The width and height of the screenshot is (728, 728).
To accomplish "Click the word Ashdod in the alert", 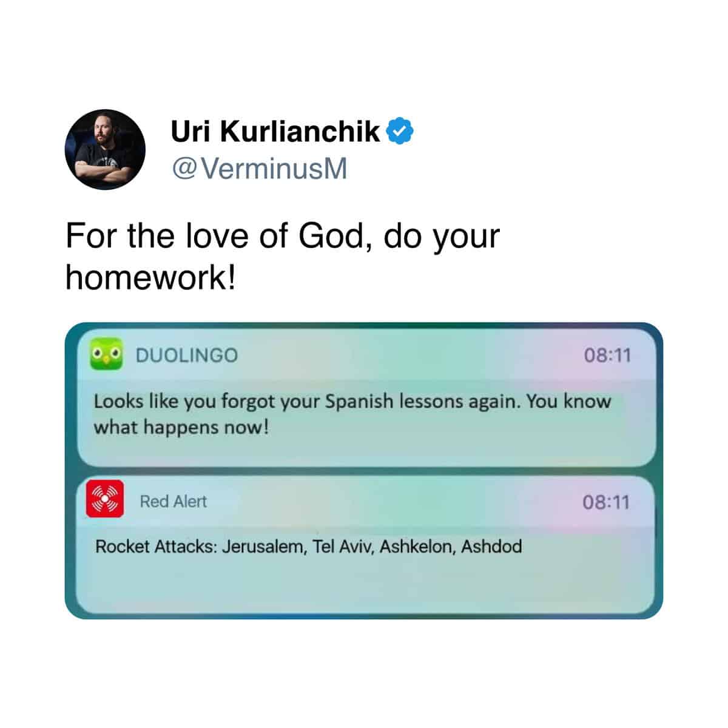I will pos(492,547).
